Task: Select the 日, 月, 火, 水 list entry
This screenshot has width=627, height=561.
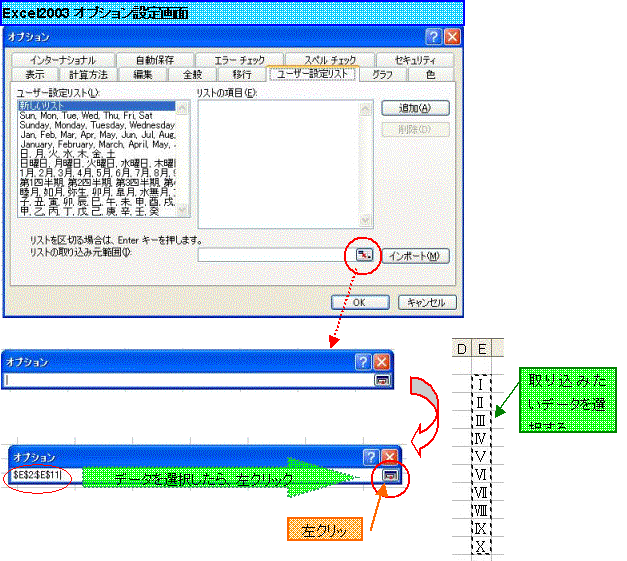Action: (x=97, y=154)
